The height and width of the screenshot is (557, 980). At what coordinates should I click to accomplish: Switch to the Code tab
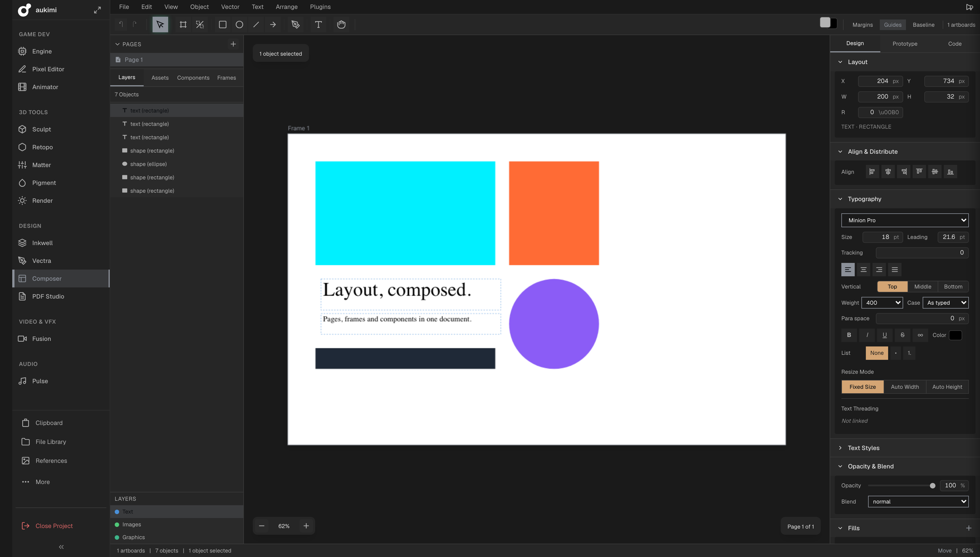point(954,44)
